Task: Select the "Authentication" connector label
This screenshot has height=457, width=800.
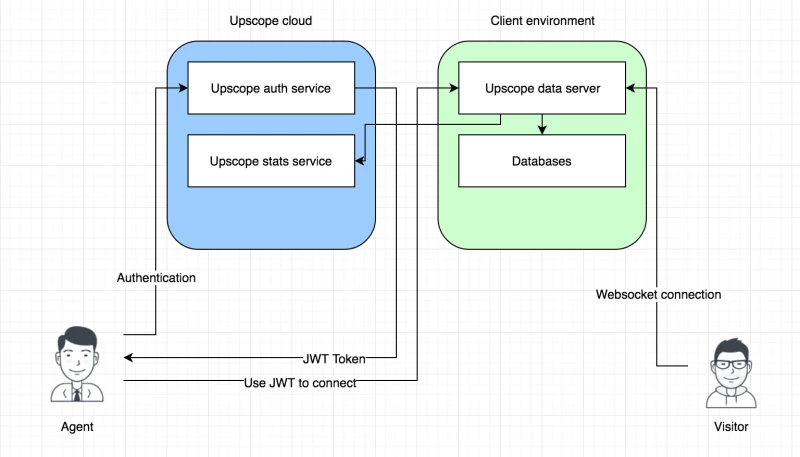Action: [x=156, y=277]
